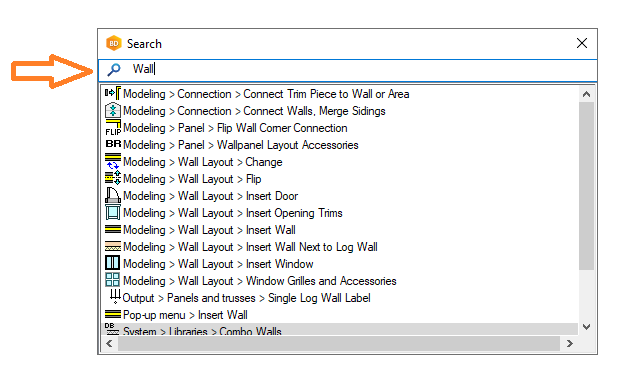Click the Connect Walls, Merge Sidings icon

[x=113, y=111]
